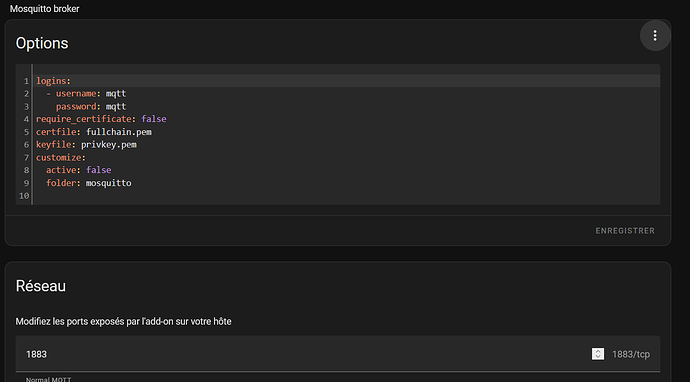The height and width of the screenshot is (382, 690).
Task: Click the Normal MQTT helper text
Action: [48, 379]
